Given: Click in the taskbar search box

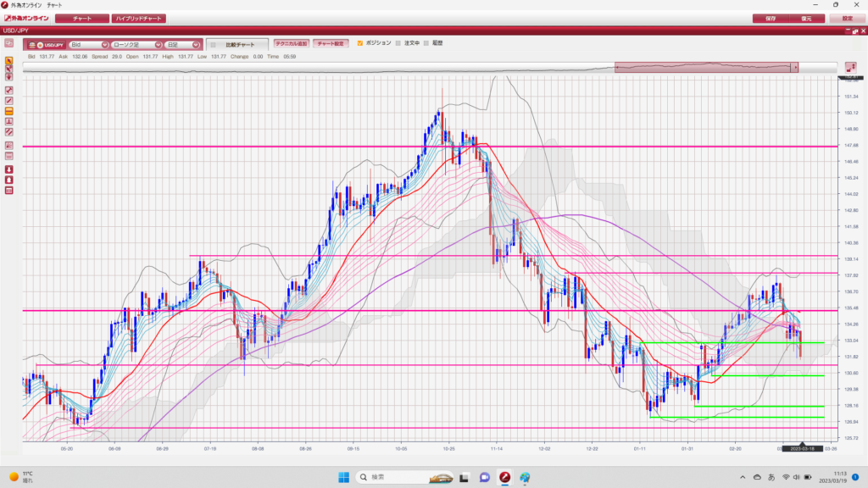Looking at the screenshot, I should 405,477.
